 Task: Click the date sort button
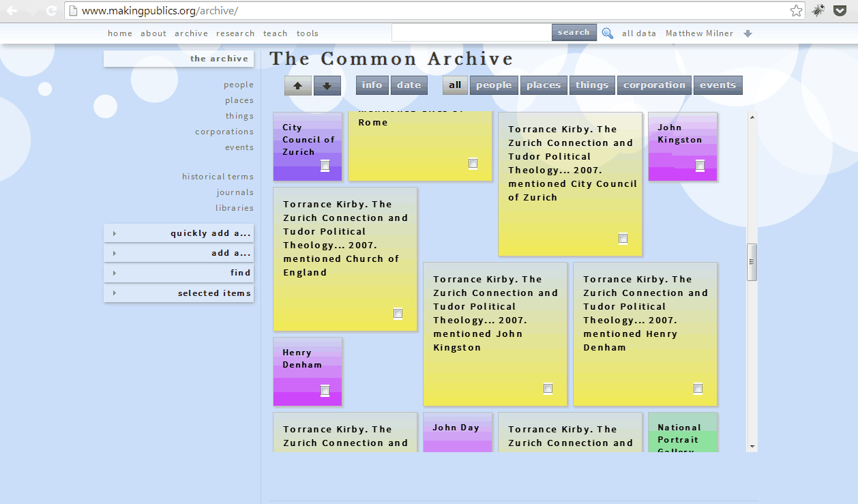pos(409,85)
